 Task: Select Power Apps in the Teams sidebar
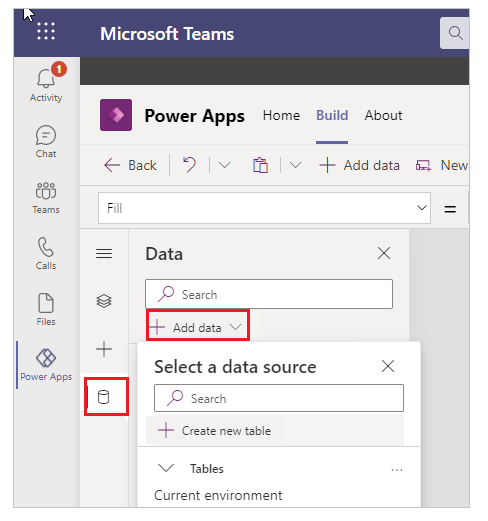tap(46, 365)
